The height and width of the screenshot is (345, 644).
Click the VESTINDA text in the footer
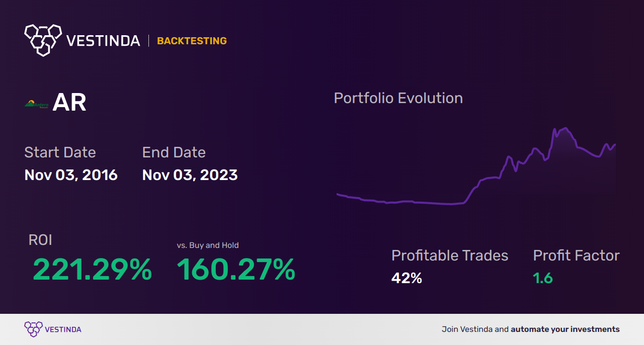63,329
